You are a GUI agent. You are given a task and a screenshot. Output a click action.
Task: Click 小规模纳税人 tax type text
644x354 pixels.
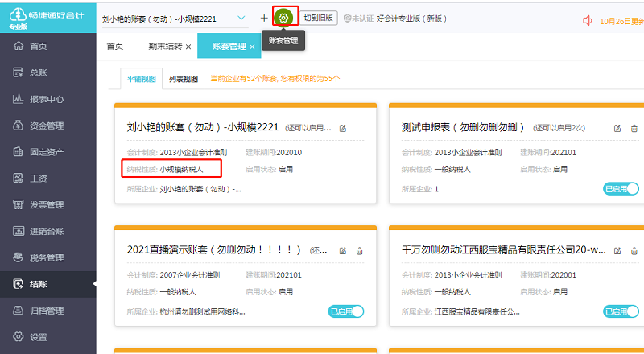[x=181, y=169]
